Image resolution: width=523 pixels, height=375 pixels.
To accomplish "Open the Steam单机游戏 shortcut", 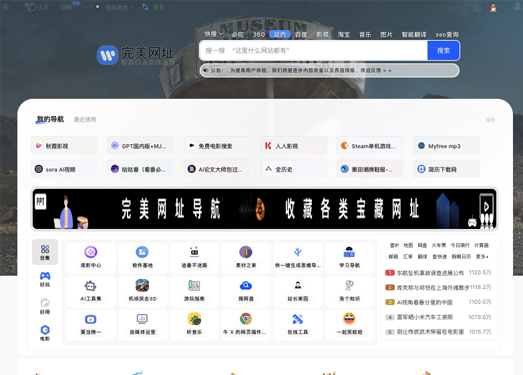I will pyautogui.click(x=370, y=146).
